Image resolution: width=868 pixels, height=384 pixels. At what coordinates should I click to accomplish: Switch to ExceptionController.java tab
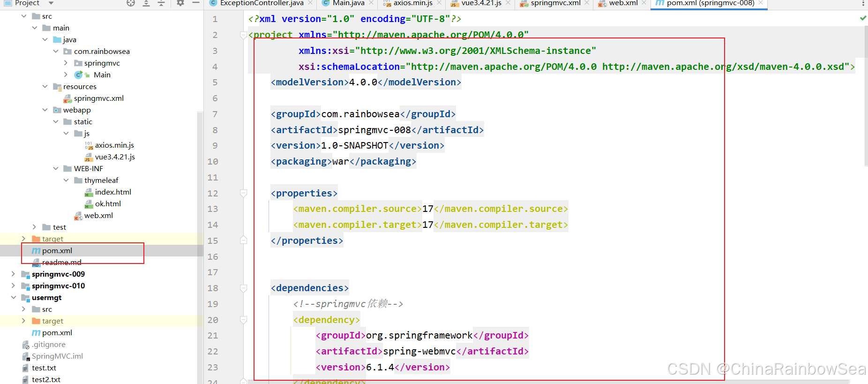(x=262, y=3)
